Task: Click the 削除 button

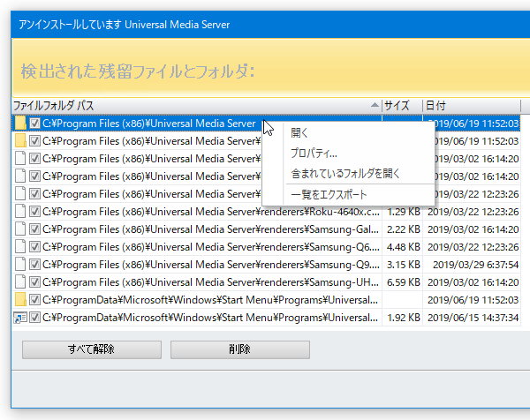Action: point(240,349)
